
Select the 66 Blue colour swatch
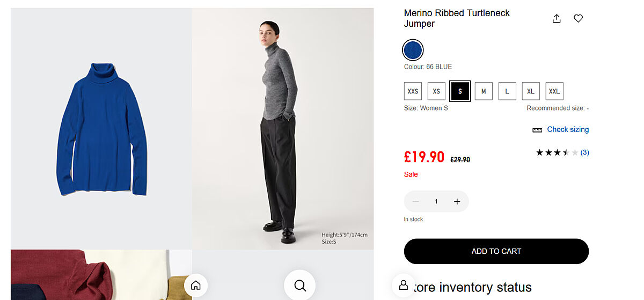pyautogui.click(x=413, y=50)
